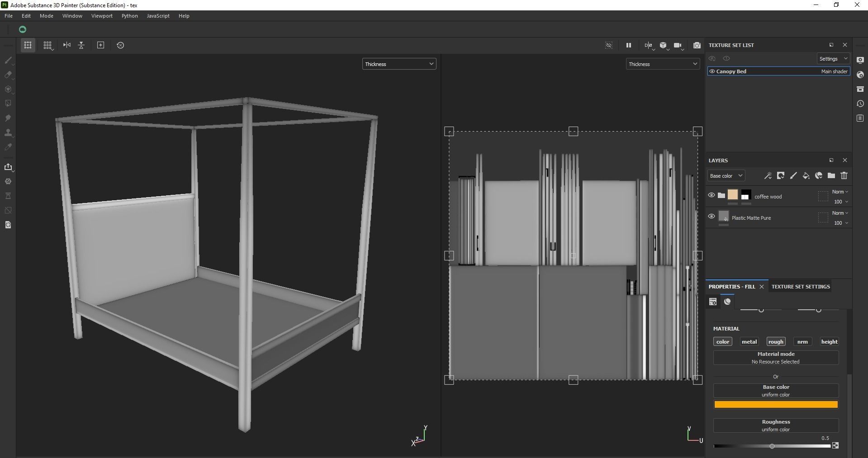Click the Roughness uniform color button

coord(776,425)
